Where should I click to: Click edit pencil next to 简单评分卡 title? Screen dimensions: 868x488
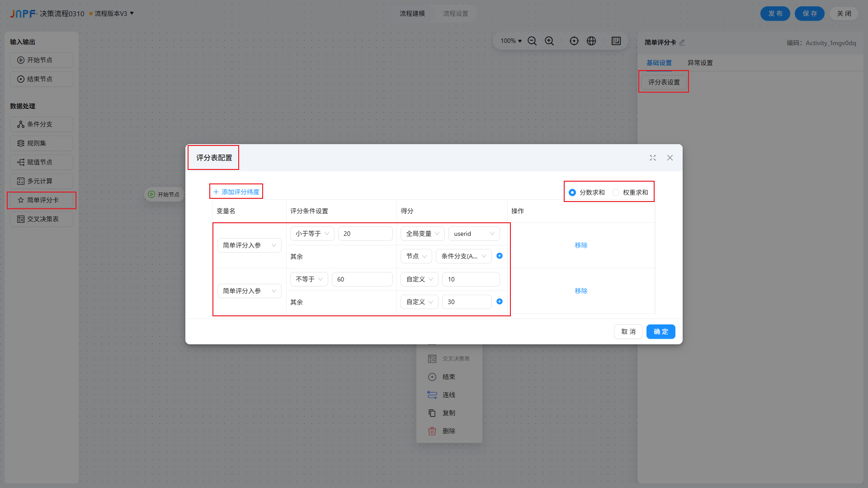pos(682,42)
